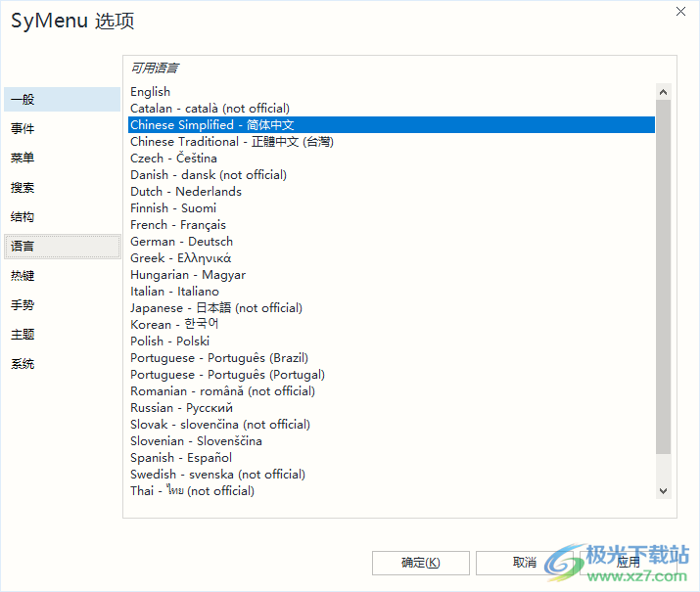Select Russian - Русский
This screenshot has height=592, width=700.
click(x=392, y=408)
